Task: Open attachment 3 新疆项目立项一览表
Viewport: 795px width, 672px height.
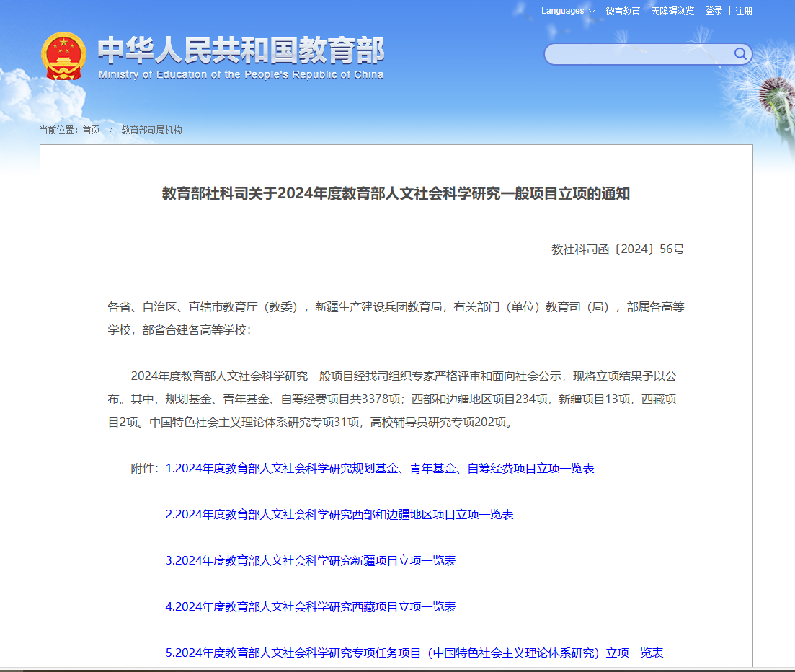Action: [311, 561]
